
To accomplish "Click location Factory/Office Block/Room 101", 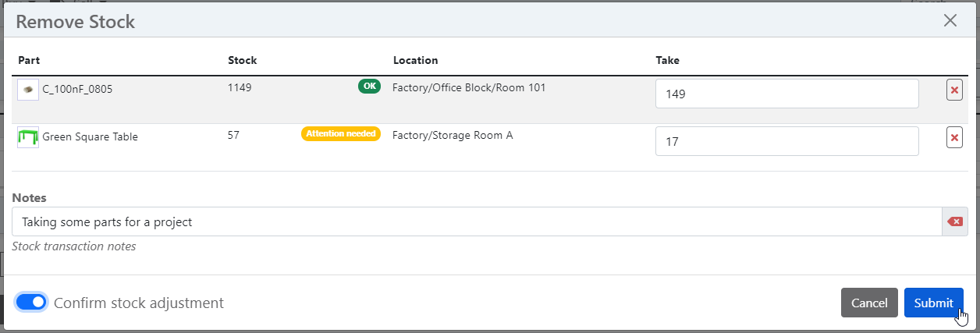I will [469, 87].
